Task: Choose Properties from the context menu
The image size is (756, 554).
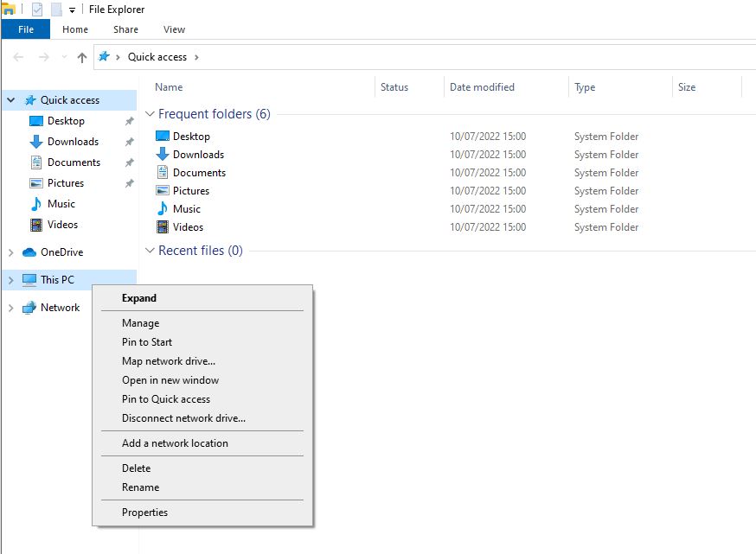Action: pos(144,513)
